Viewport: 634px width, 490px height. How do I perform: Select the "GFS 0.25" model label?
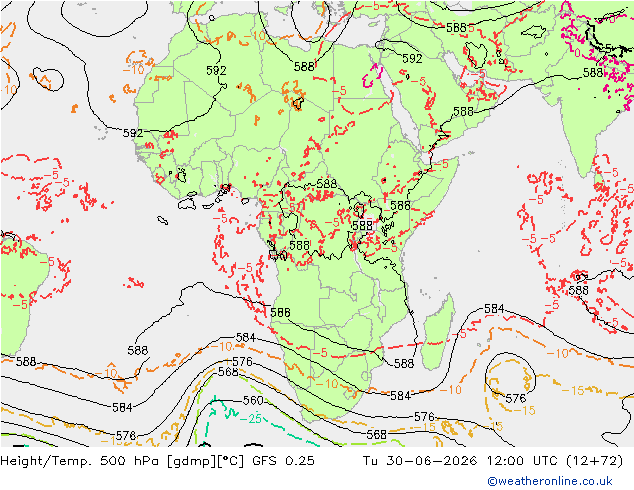point(283,461)
